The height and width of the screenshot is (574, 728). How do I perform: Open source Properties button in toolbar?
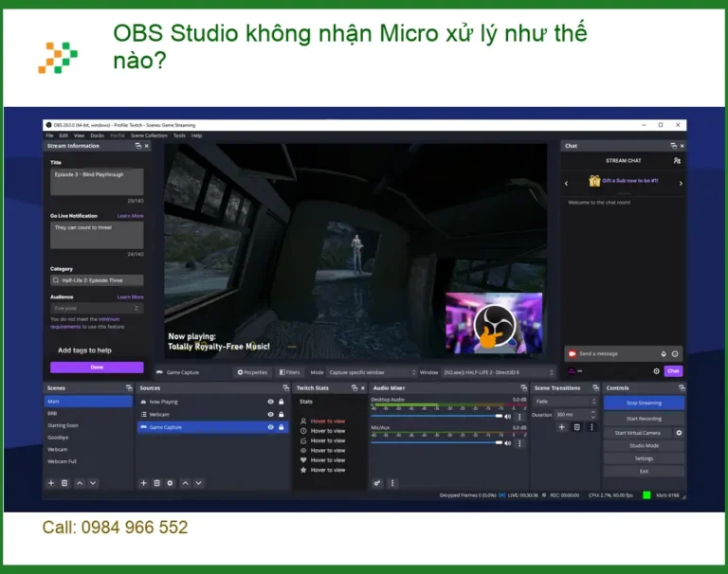252,372
